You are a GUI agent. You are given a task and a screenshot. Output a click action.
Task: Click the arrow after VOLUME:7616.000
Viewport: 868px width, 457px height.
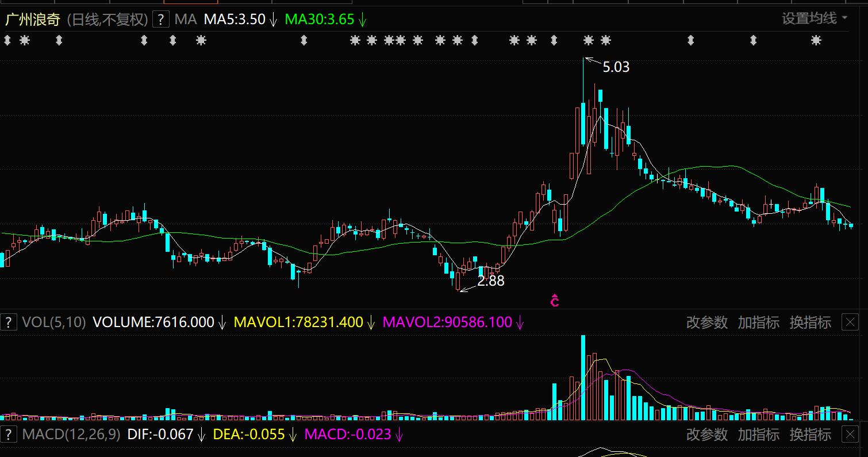[x=222, y=322]
